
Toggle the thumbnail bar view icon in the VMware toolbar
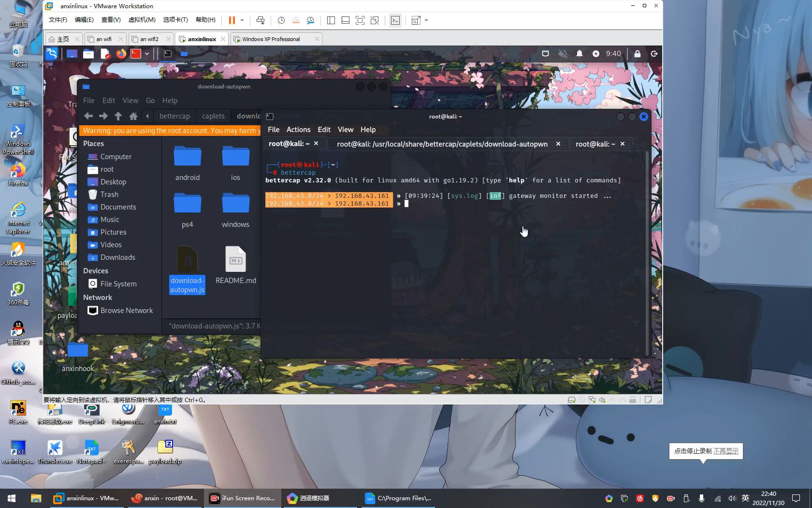(x=346, y=20)
